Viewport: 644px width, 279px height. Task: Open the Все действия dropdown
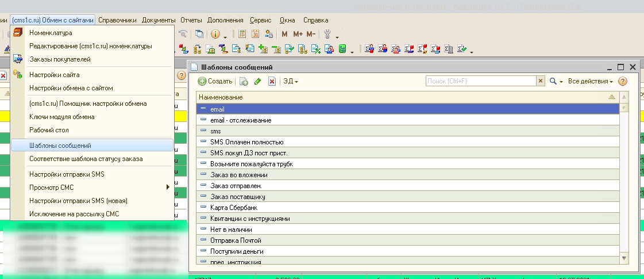pyautogui.click(x=591, y=82)
